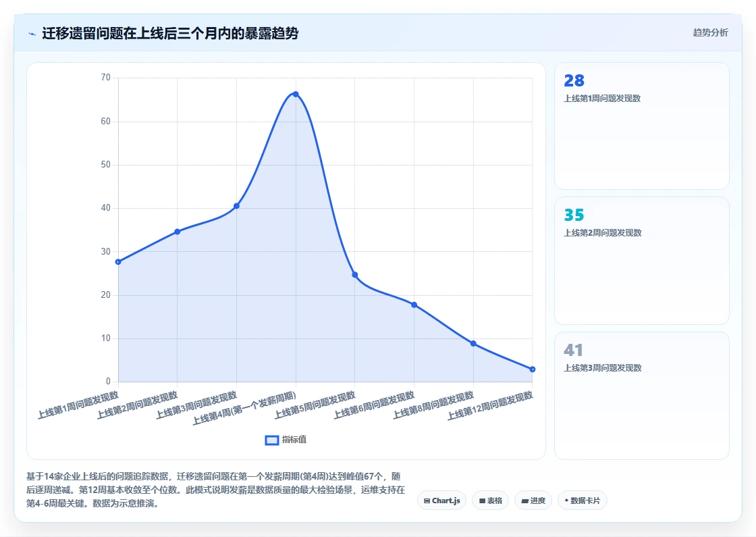
Task: Toggle the 指标值 legend swatch
Action: click(272, 440)
